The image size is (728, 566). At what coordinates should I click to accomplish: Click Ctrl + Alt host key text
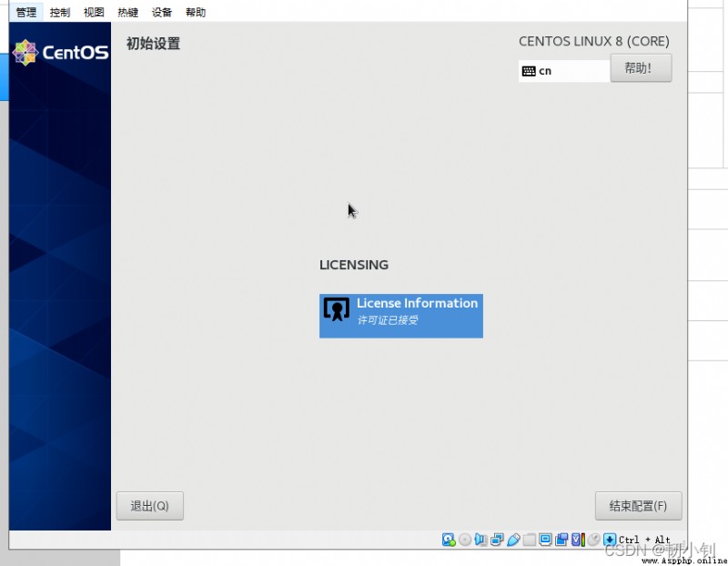tap(644, 540)
